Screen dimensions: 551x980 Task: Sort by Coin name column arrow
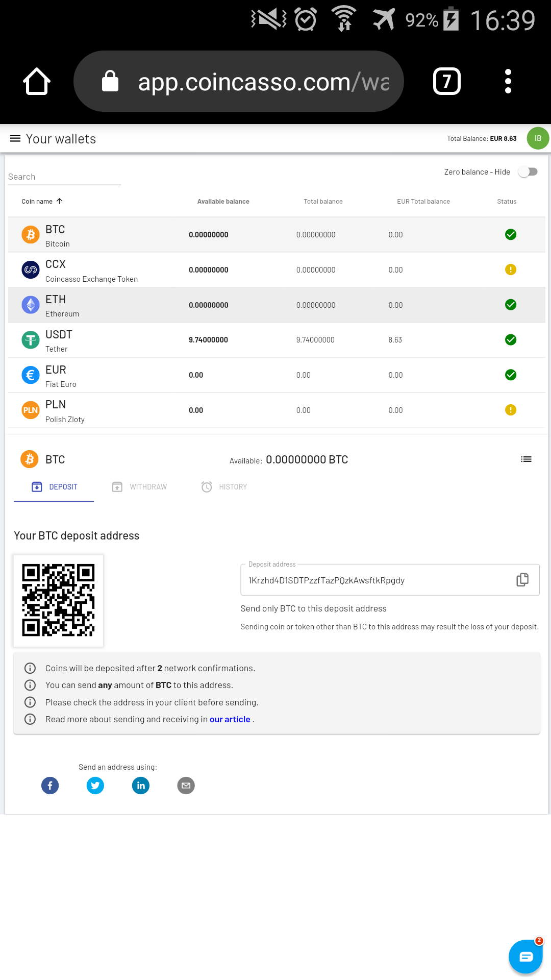click(x=59, y=201)
